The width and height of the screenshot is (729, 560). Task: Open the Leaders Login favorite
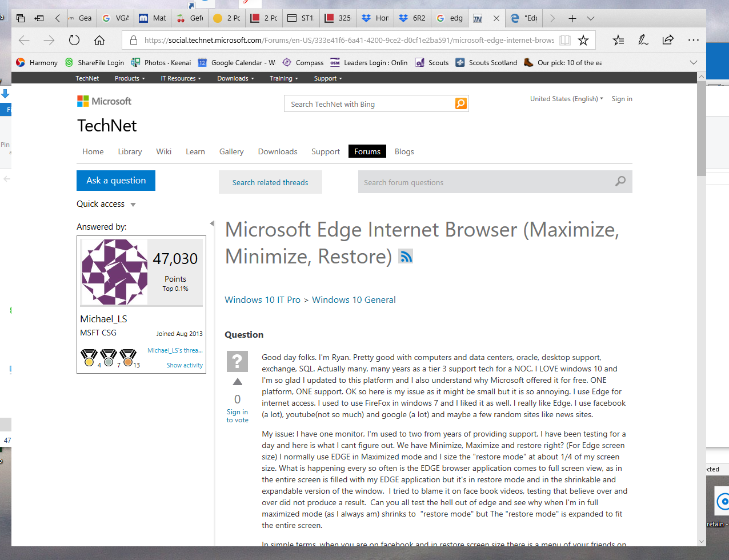pos(369,62)
